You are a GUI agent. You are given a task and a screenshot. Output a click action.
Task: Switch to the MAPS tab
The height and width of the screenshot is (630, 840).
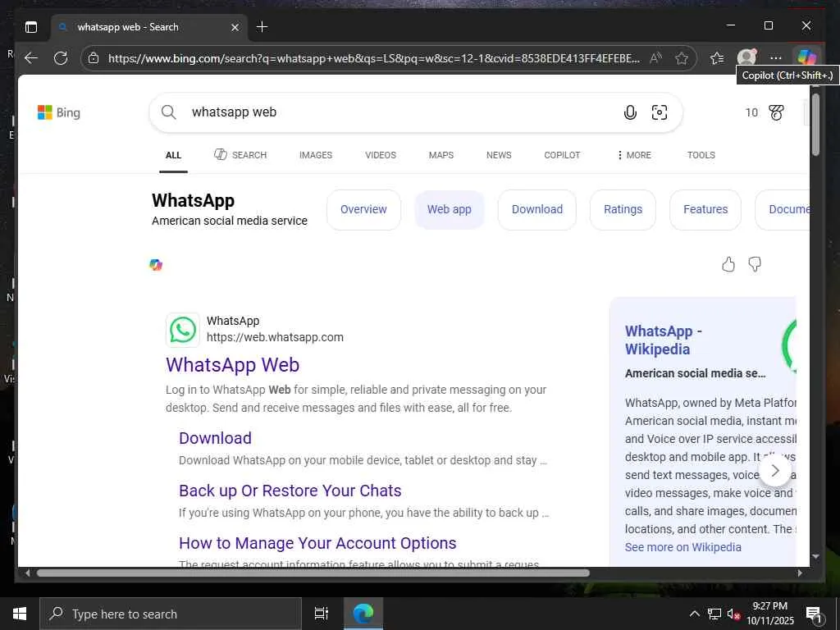click(441, 155)
